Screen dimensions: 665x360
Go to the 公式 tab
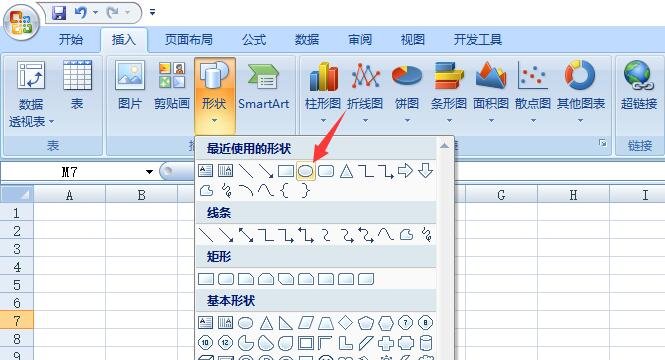(254, 40)
